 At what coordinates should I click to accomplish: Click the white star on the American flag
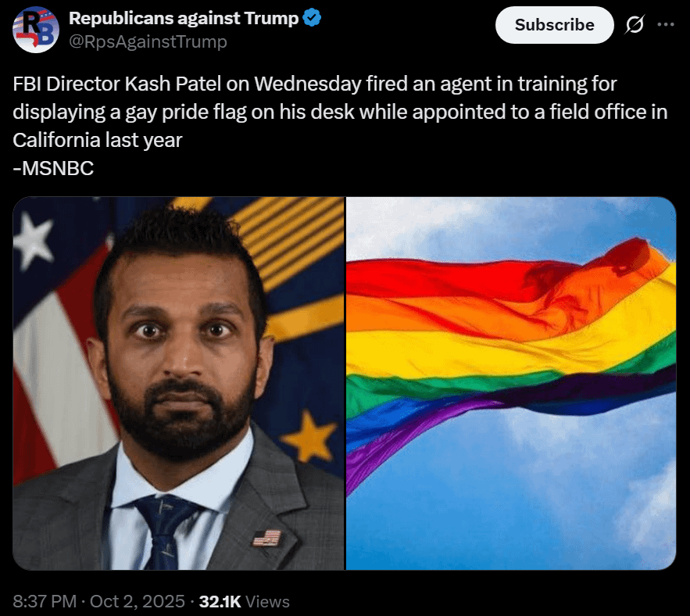coord(33,241)
